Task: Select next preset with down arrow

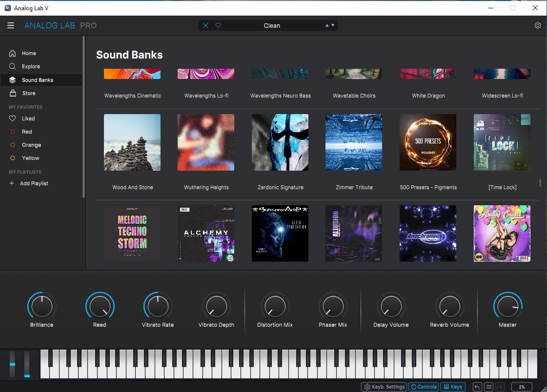Action: click(x=333, y=25)
